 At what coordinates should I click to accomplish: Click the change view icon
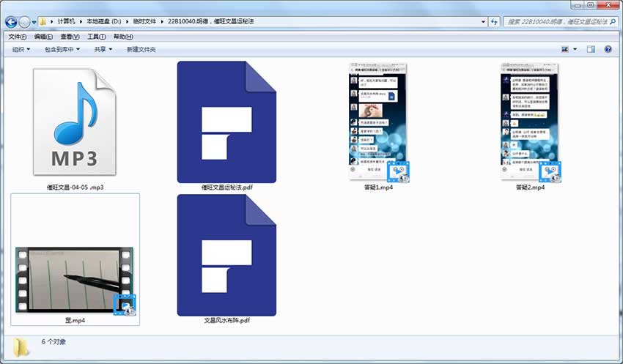tap(565, 49)
